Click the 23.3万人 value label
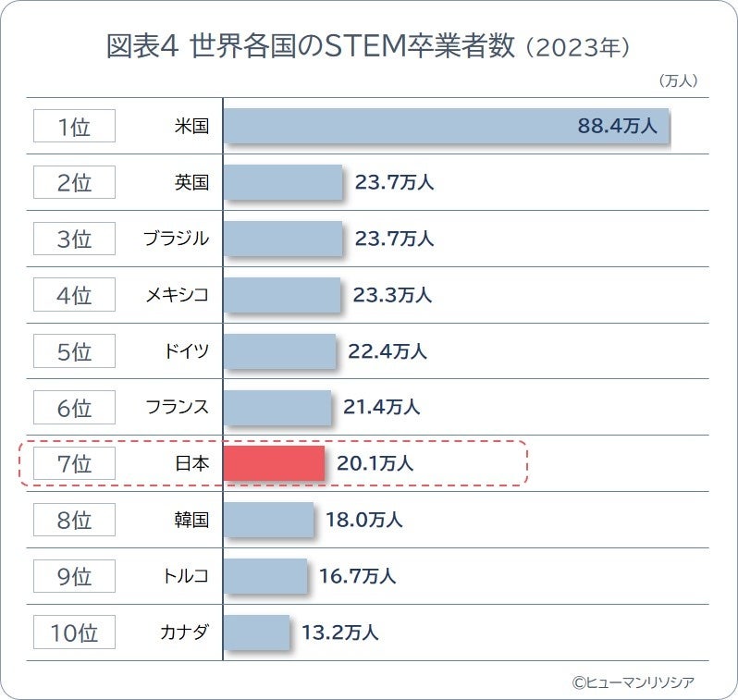 click(392, 295)
